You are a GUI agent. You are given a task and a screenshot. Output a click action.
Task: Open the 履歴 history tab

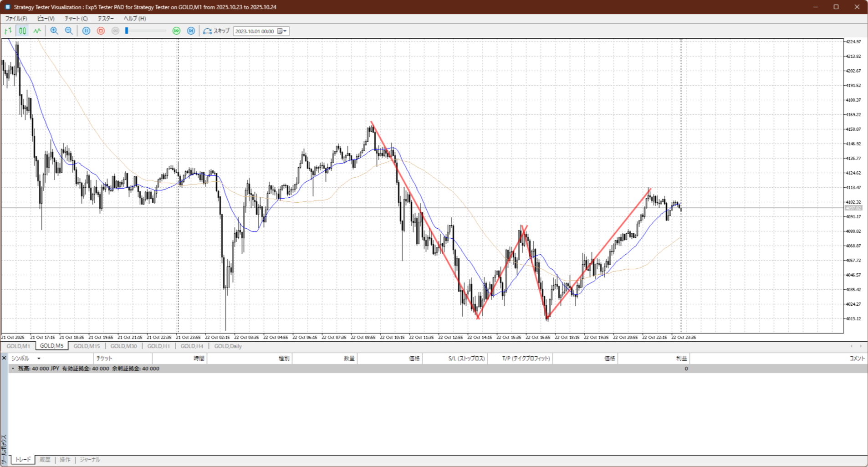tap(45, 460)
